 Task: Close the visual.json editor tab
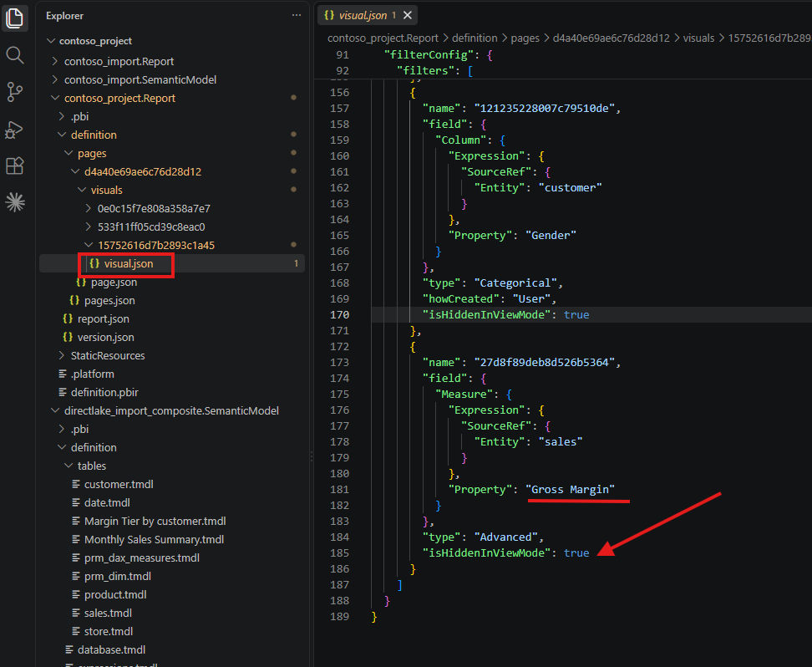click(408, 16)
